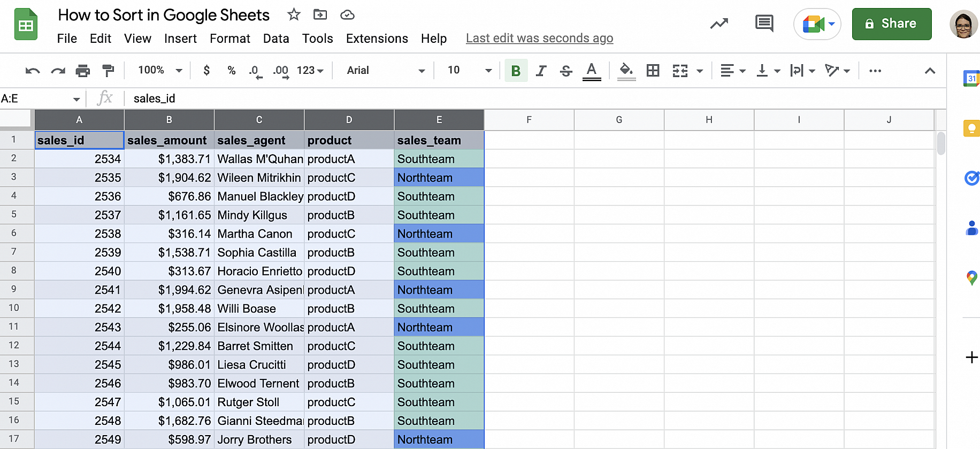Open the Data menu
Image resolution: width=980 pixels, height=449 pixels.
coord(276,39)
